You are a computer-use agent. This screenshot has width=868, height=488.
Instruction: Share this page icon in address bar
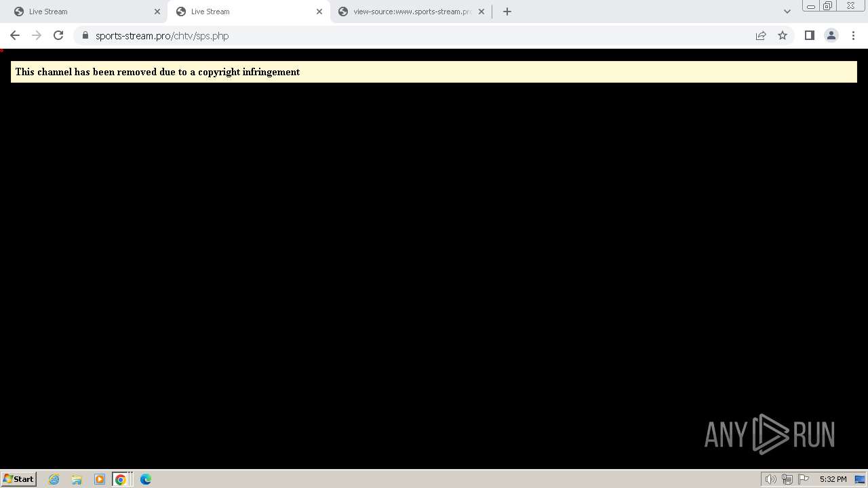click(761, 35)
